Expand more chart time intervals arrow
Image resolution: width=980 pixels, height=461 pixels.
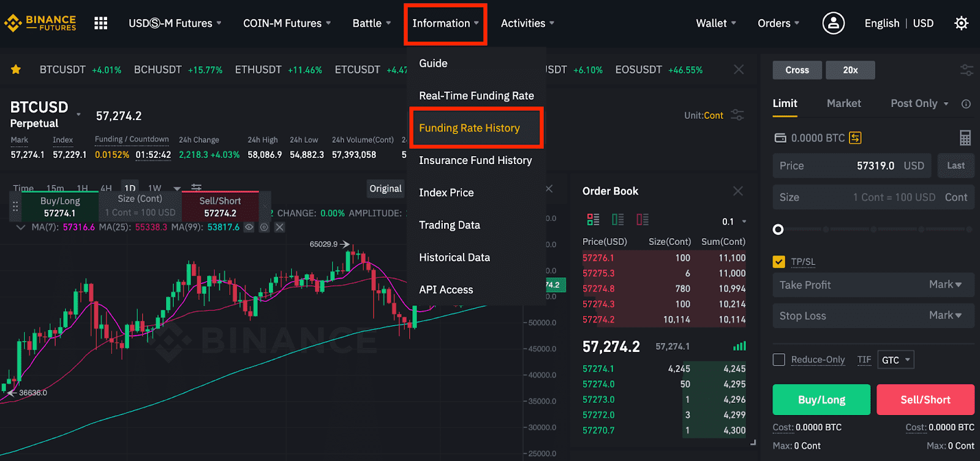177,189
